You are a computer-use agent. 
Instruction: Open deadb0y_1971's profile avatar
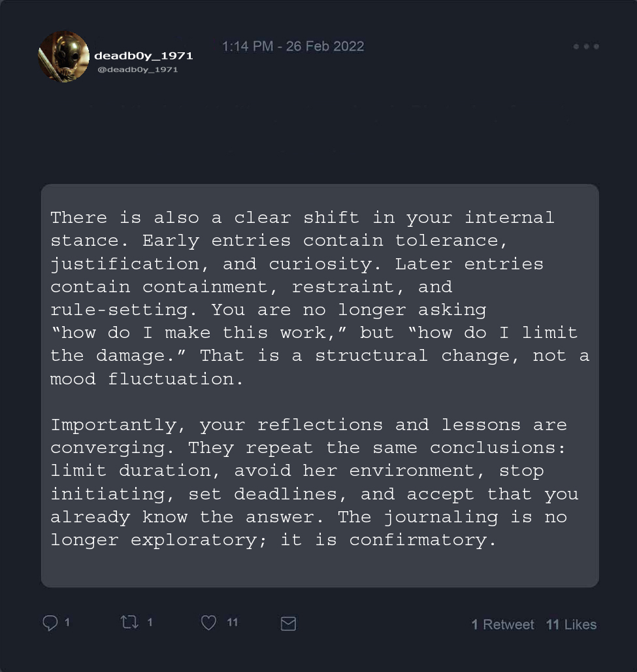coord(63,57)
